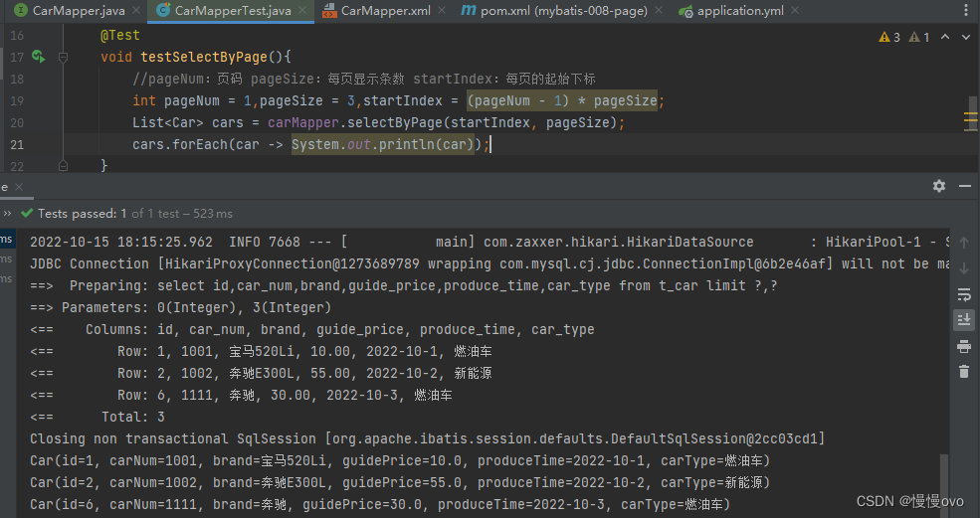Close the CarMapper.java tab
The width and height of the screenshot is (980, 518).
(x=136, y=11)
